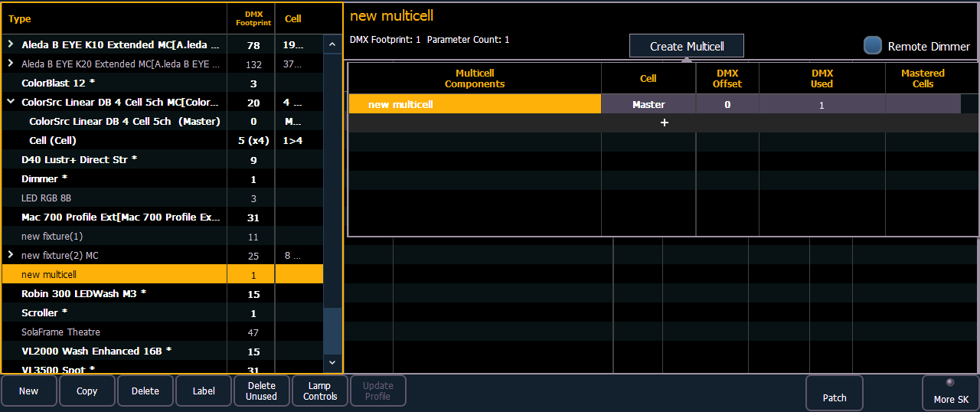Click the 5 (x4) footprint value
Screen dimensions: 980x412
pyautogui.click(x=253, y=141)
